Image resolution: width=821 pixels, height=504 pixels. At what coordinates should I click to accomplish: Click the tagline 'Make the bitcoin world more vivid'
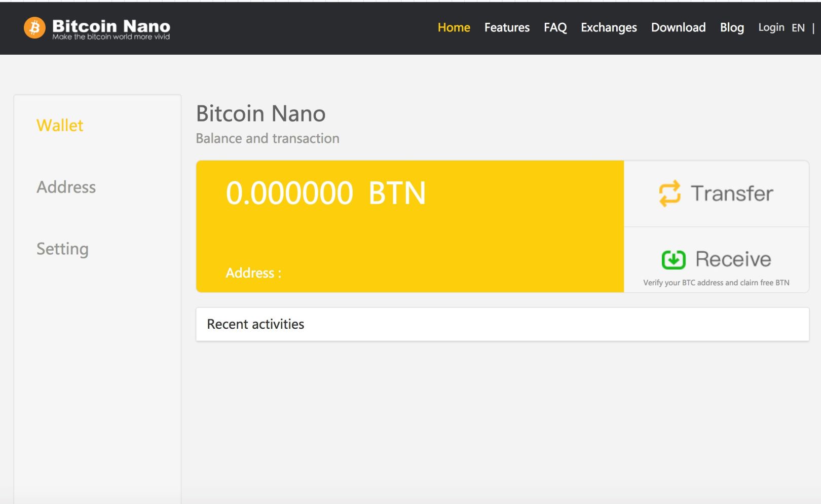[x=111, y=37]
